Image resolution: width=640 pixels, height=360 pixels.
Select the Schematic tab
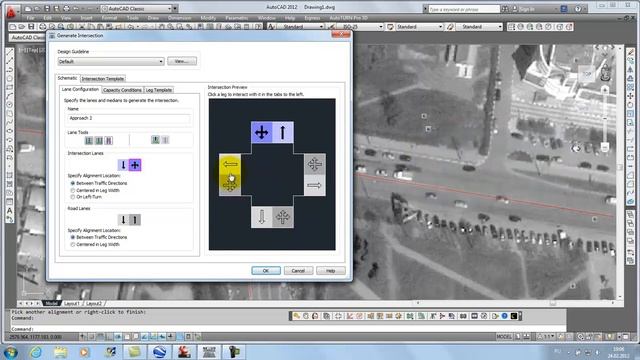(67, 78)
